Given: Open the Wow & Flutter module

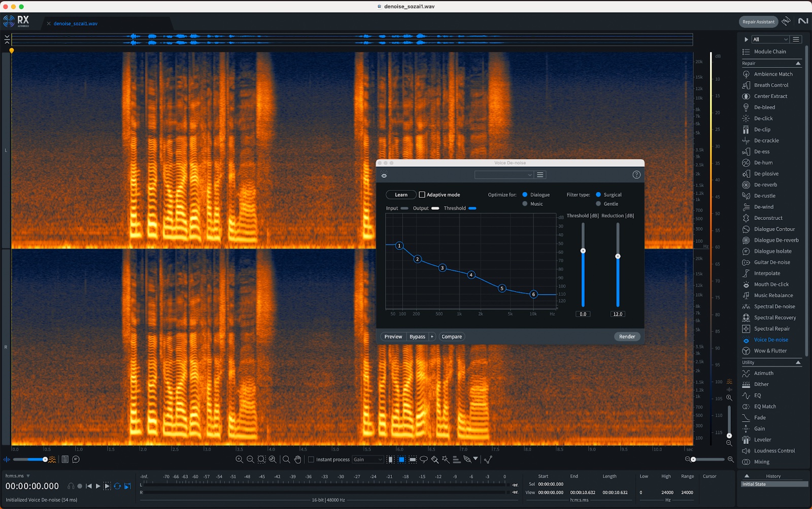Looking at the screenshot, I should coord(771,351).
